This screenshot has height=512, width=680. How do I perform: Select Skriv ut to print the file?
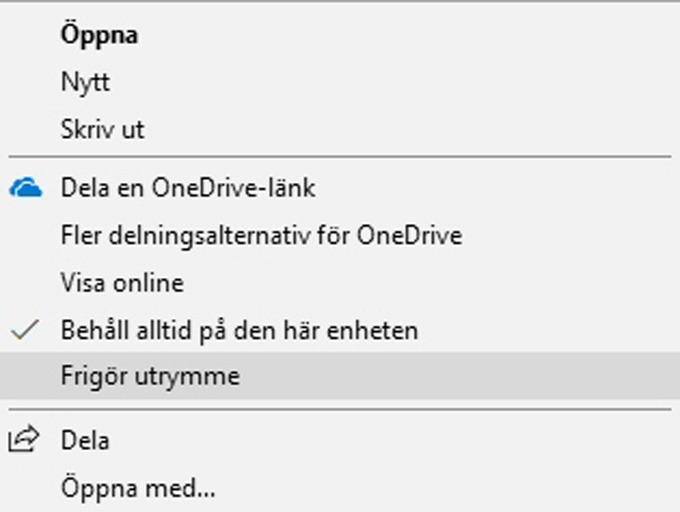pyautogui.click(x=340, y=129)
